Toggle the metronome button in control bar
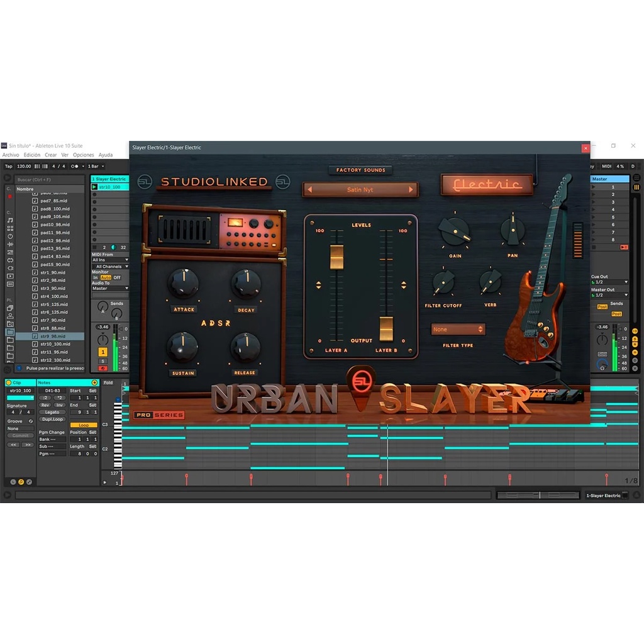Screen dimensions: 644x644 point(74,166)
